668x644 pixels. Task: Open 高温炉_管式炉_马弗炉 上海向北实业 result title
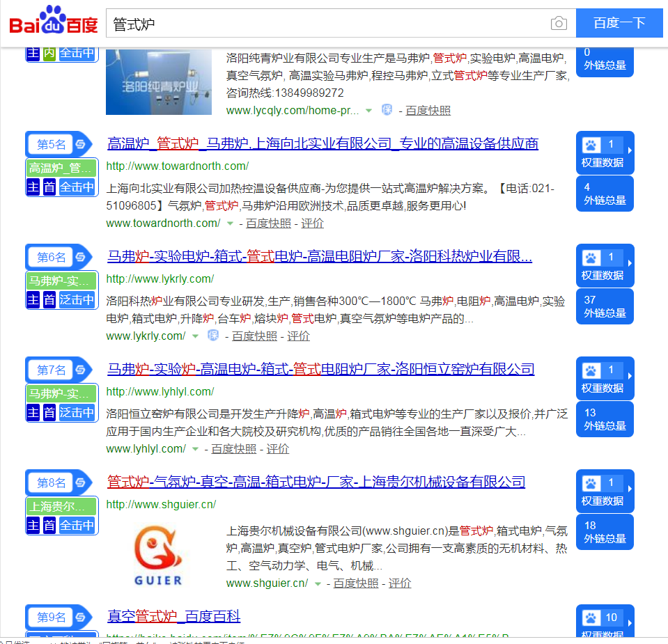[x=323, y=143]
